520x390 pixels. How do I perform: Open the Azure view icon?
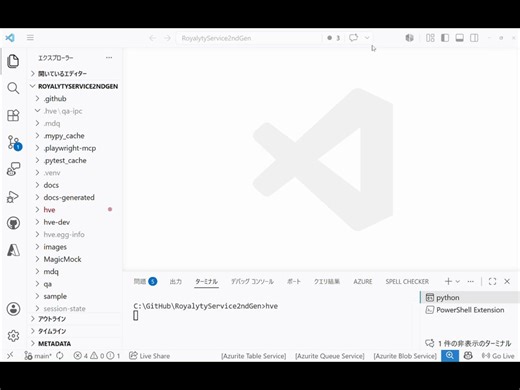[13, 250]
